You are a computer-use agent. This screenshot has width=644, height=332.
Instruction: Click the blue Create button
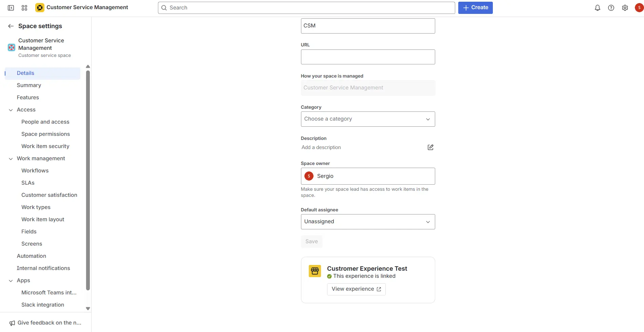click(475, 8)
